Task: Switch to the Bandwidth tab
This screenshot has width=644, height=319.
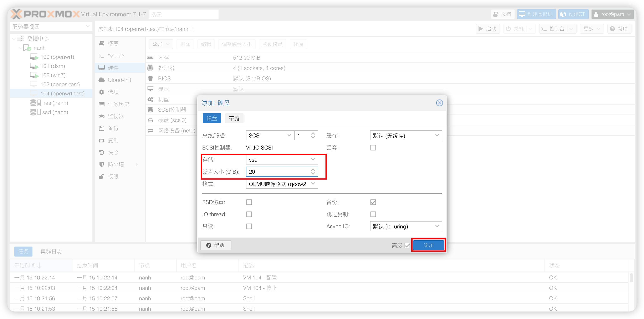Action: 234,118
